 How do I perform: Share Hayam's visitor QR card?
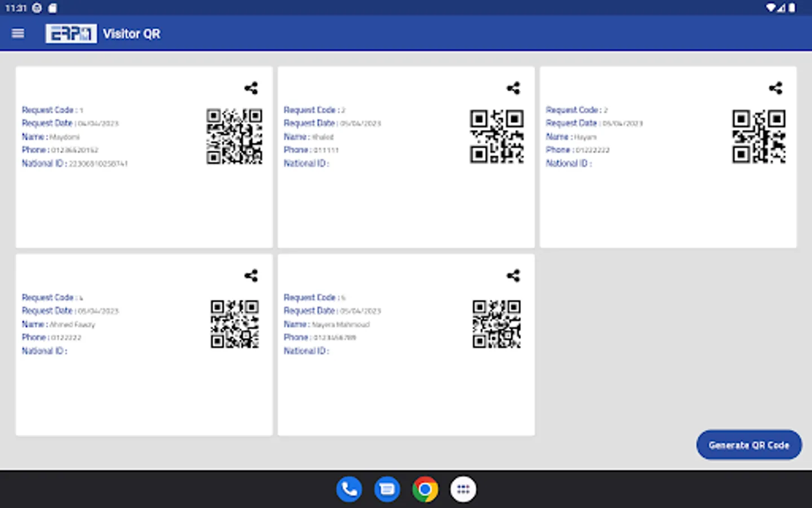pyautogui.click(x=775, y=88)
